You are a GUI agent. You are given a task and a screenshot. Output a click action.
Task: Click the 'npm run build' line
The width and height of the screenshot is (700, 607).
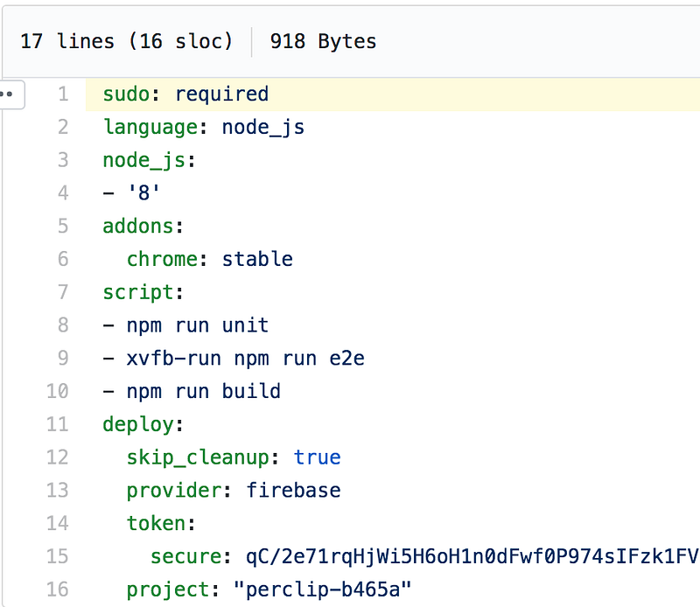click(191, 391)
